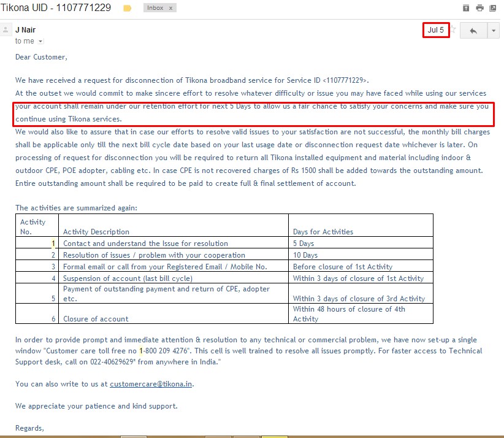Click 'The activities are summarized again:' line
Screen dimensions: 504x438
pos(76,208)
